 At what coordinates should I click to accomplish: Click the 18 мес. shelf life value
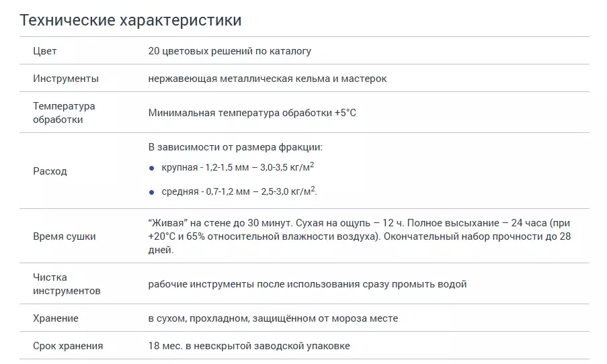click(249, 346)
